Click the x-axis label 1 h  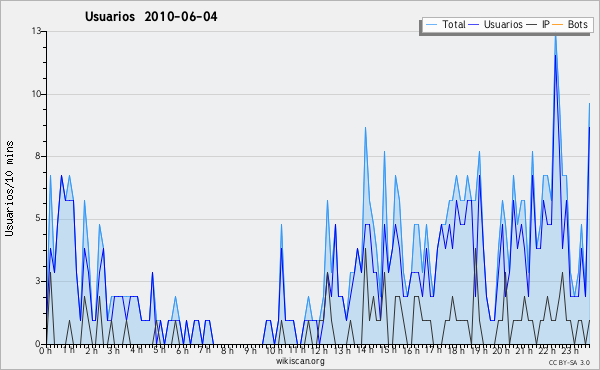coord(69,350)
